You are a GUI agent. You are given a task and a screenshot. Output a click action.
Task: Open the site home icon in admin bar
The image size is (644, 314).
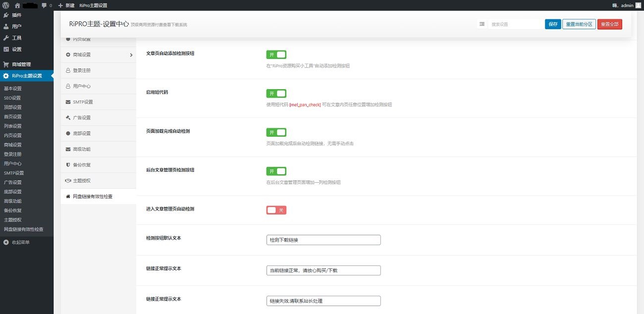pyautogui.click(x=17, y=5)
